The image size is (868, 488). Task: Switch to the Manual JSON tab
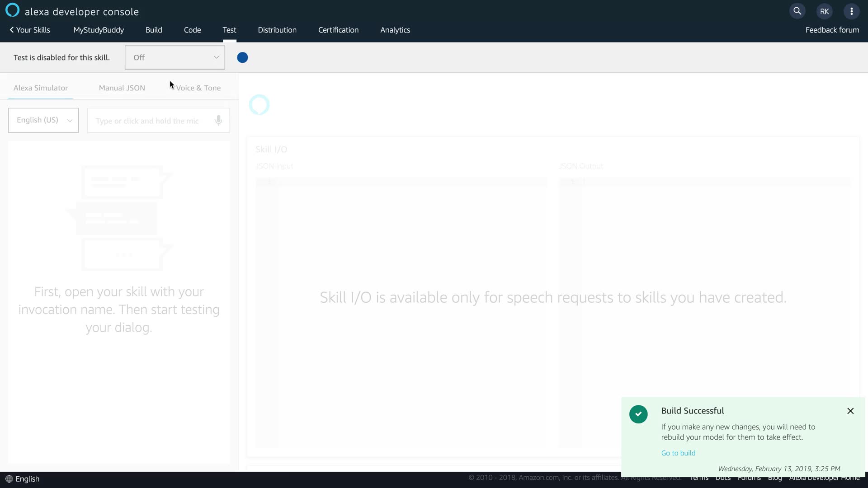pos(122,88)
